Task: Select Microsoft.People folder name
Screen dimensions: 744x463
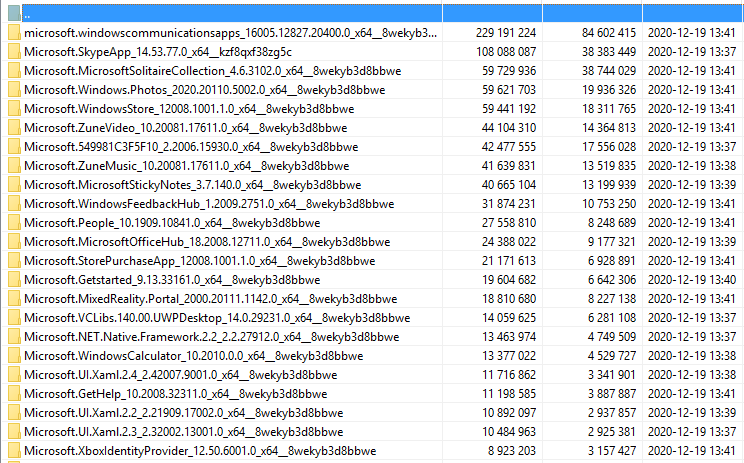Action: click(x=172, y=222)
